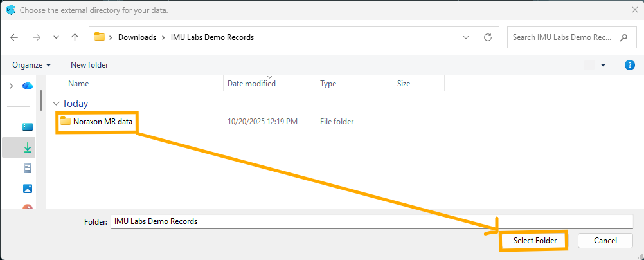The width and height of the screenshot is (644, 260).
Task: Confirm with Select Folder button
Action: coord(535,241)
